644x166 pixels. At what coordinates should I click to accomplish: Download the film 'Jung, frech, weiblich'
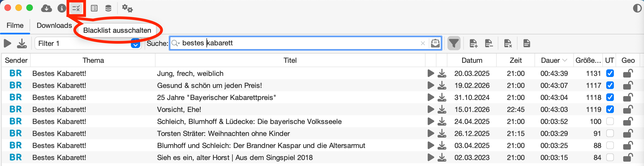(x=442, y=73)
